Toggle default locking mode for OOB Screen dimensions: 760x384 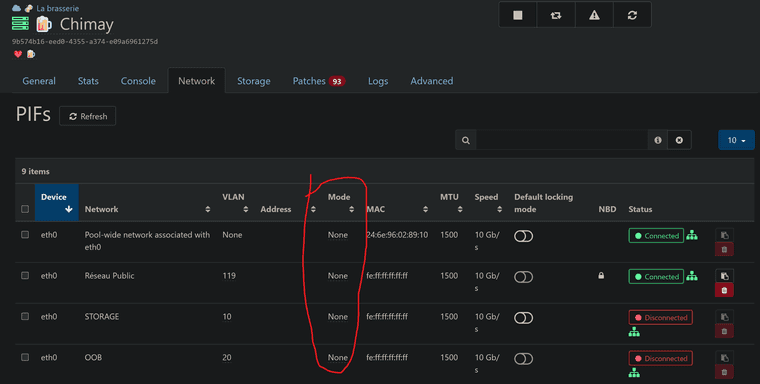click(523, 359)
